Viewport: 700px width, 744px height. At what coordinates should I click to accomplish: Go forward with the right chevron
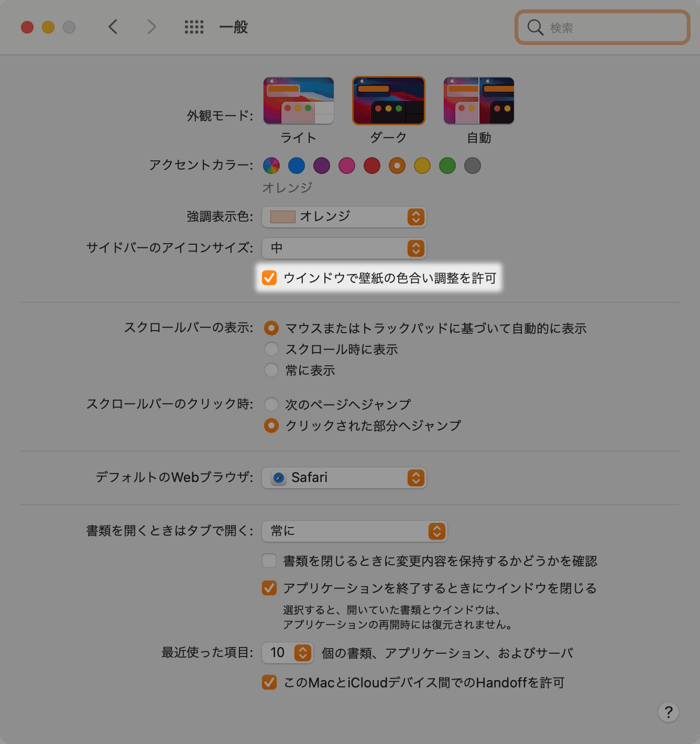click(x=151, y=27)
